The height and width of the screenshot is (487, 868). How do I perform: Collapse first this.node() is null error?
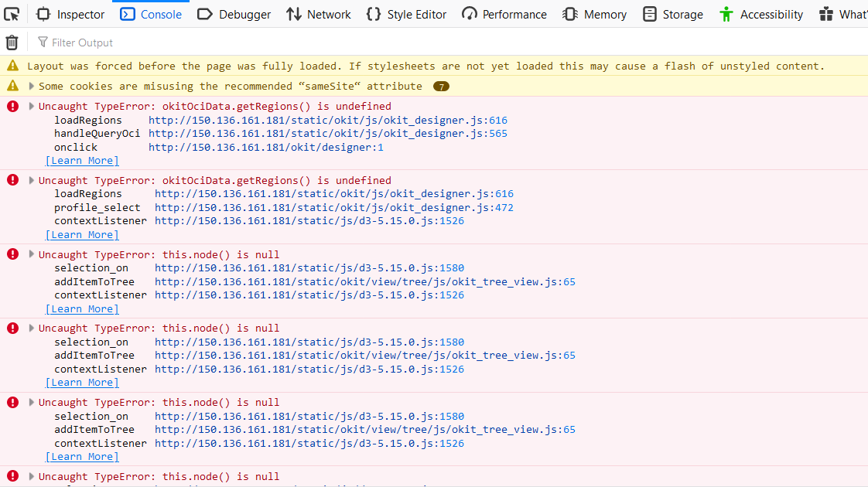pos(32,254)
